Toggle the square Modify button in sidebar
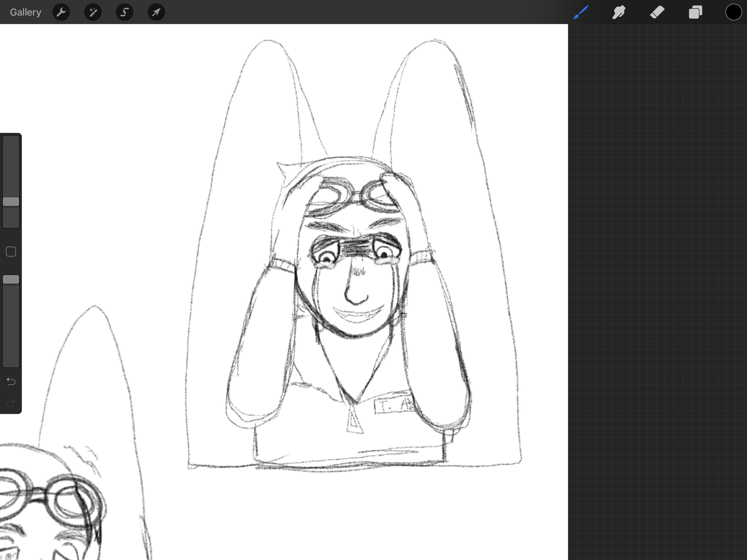This screenshot has height=560, width=747. point(11,252)
